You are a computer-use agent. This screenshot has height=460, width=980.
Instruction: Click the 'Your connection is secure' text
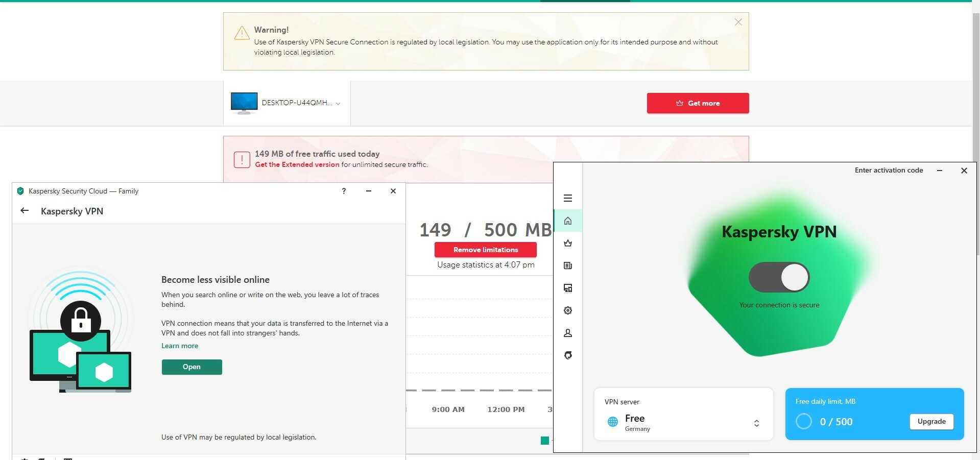[779, 305]
